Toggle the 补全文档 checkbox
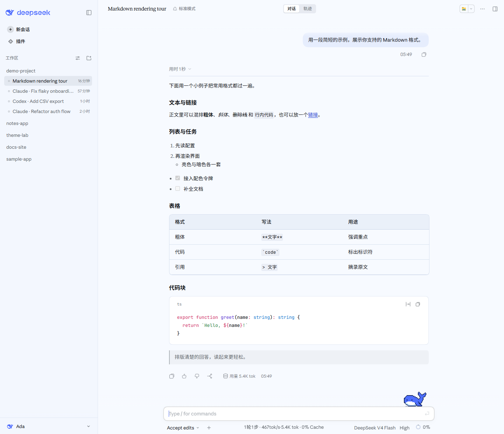Image resolution: width=504 pixels, height=434 pixels. [x=177, y=189]
